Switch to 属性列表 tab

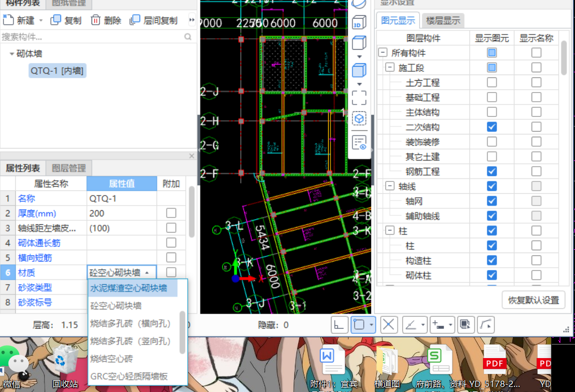click(23, 168)
